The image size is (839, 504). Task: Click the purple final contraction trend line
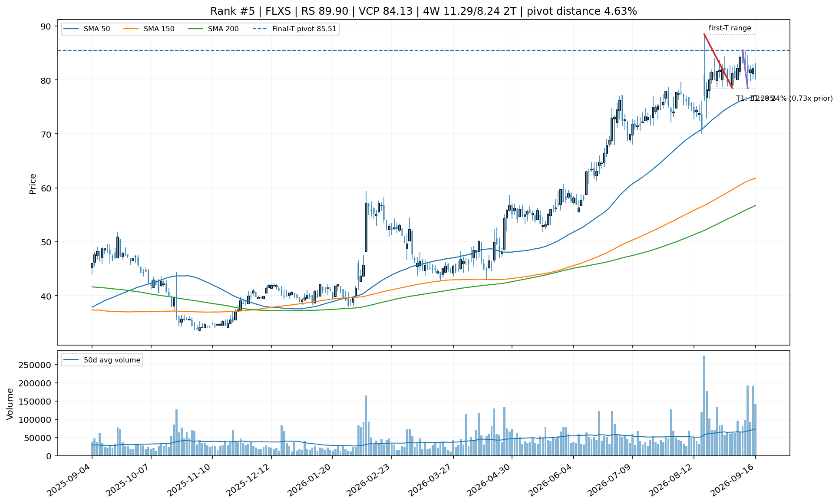tap(745, 69)
